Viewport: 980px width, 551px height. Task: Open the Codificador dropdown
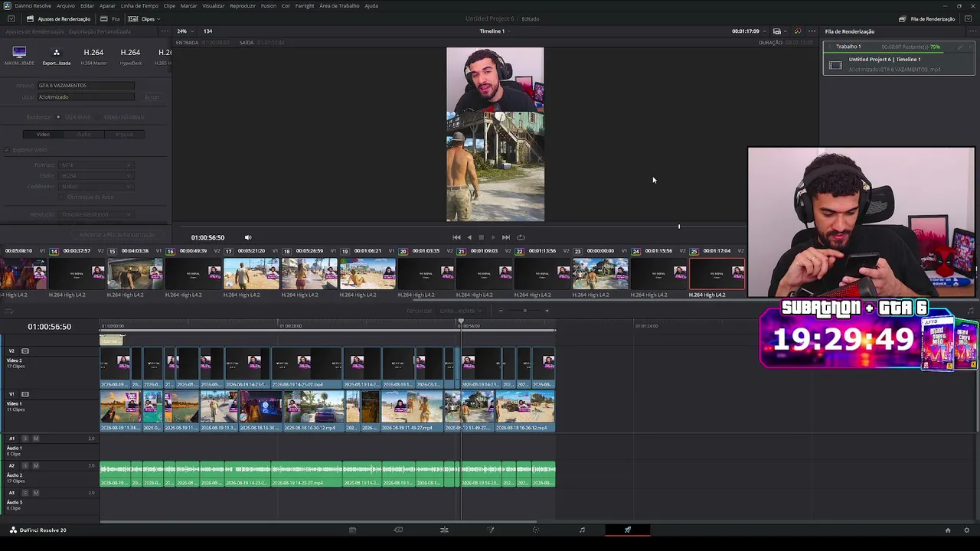[96, 187]
